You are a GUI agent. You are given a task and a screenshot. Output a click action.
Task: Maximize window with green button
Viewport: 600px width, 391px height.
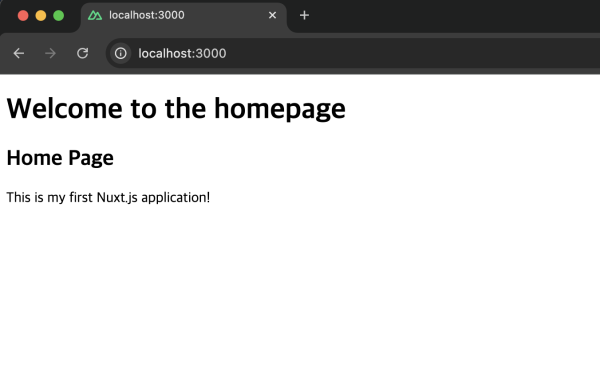point(59,16)
